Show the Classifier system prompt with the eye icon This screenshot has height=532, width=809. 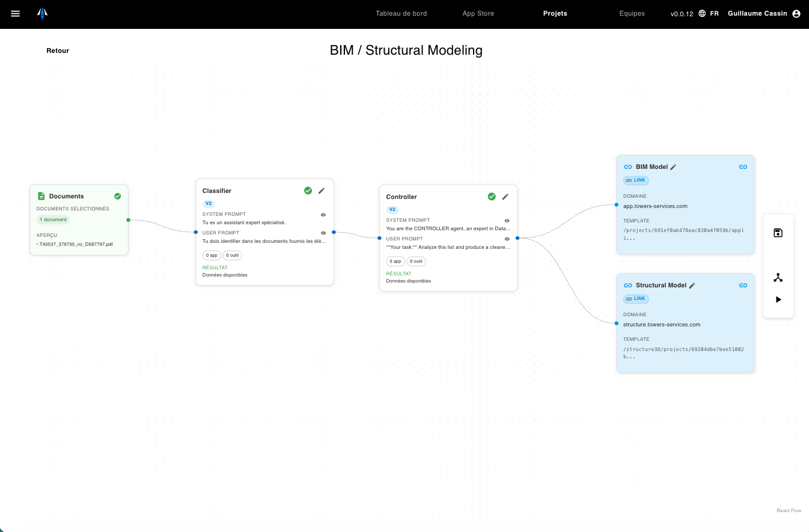pyautogui.click(x=323, y=215)
